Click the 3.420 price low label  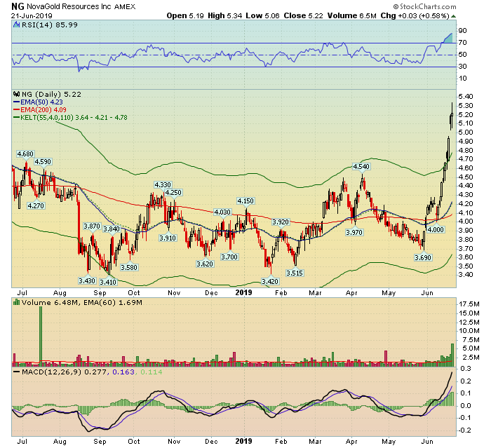(270, 281)
